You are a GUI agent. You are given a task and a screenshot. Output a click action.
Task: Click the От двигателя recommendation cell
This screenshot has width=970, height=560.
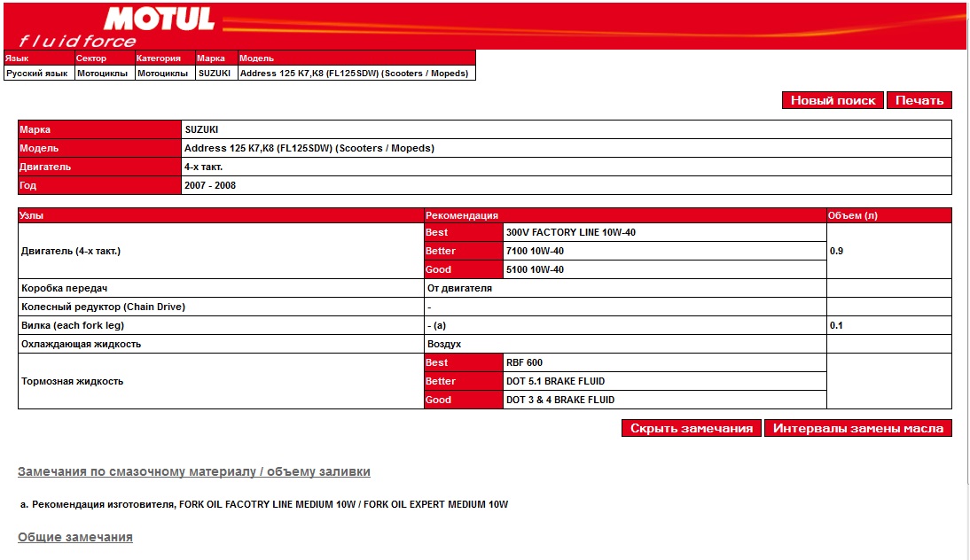pyautogui.click(x=625, y=288)
